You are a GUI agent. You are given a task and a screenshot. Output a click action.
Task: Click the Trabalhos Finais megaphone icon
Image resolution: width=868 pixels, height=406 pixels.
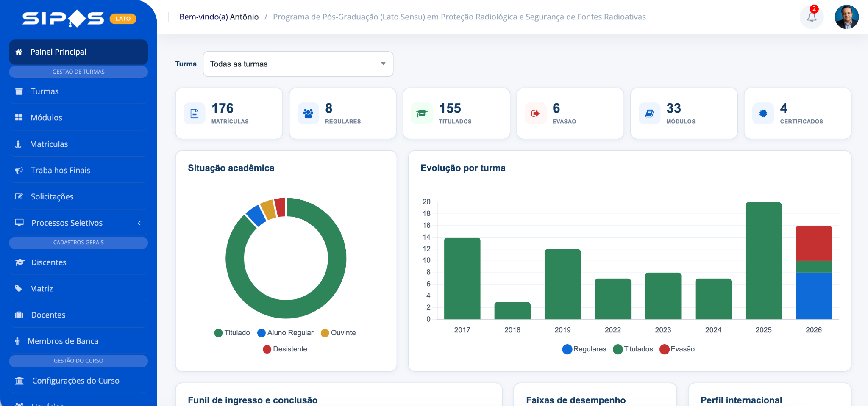tap(19, 171)
